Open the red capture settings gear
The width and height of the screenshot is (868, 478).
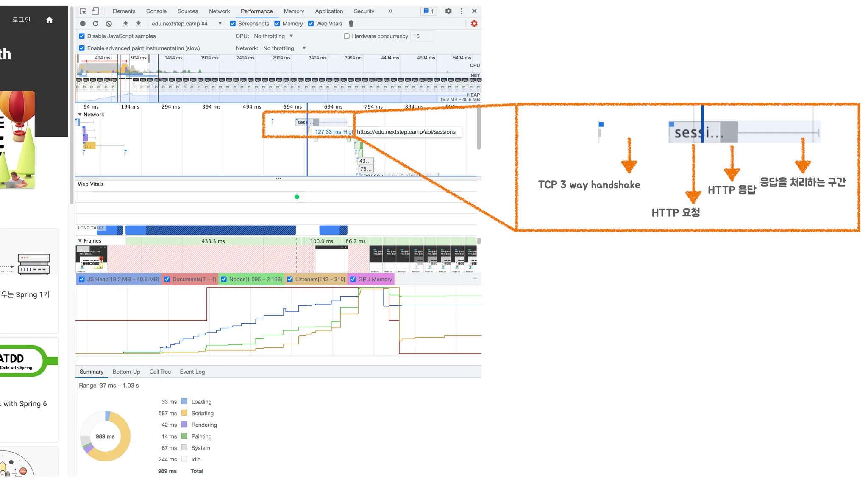click(474, 24)
